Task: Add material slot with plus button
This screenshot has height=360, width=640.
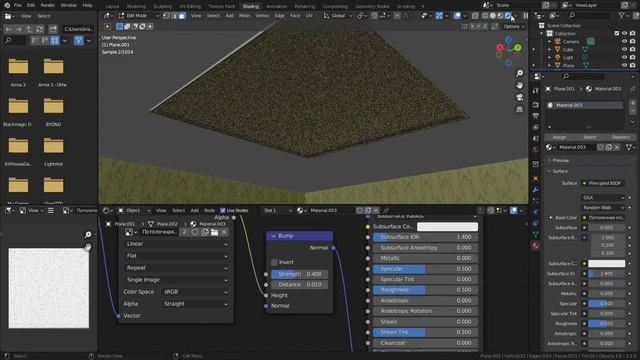Action: point(633,102)
